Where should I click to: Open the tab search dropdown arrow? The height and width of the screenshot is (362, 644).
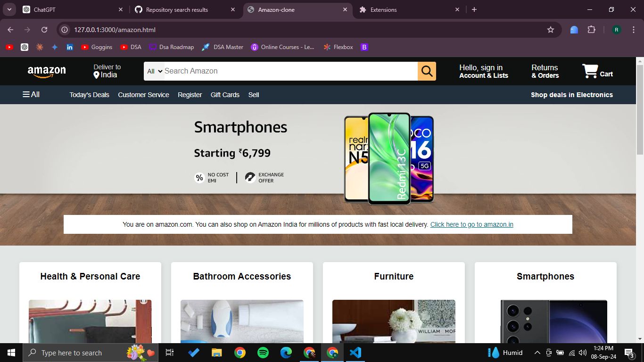click(x=9, y=9)
